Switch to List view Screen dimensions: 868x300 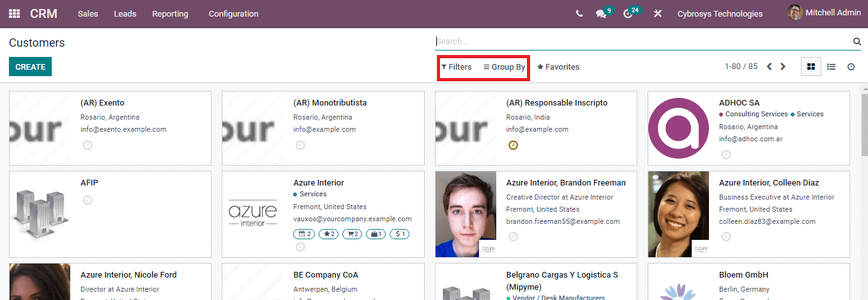(831, 67)
